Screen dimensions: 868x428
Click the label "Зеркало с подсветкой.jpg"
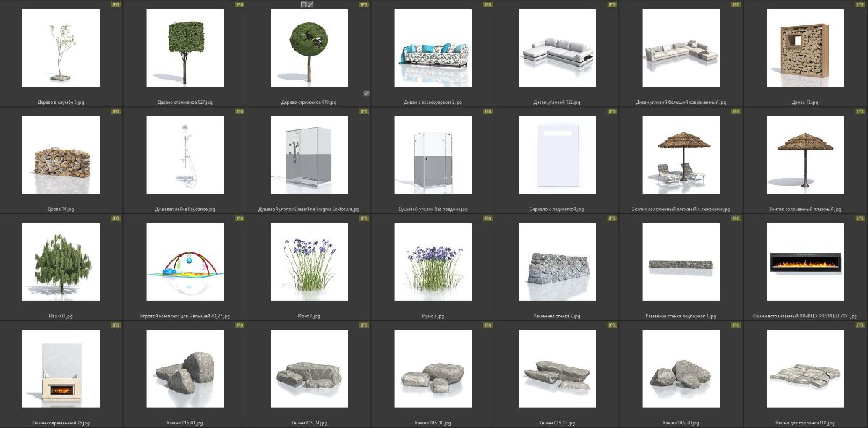(x=558, y=210)
